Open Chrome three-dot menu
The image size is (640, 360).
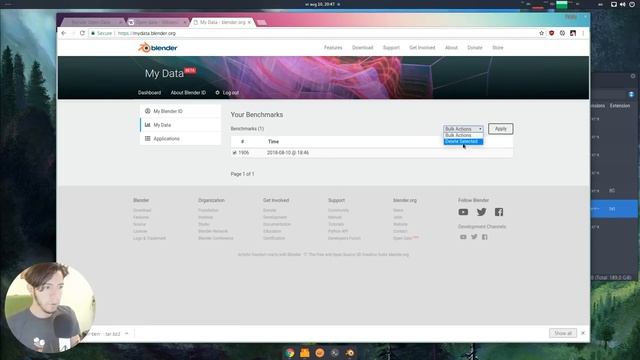click(583, 33)
